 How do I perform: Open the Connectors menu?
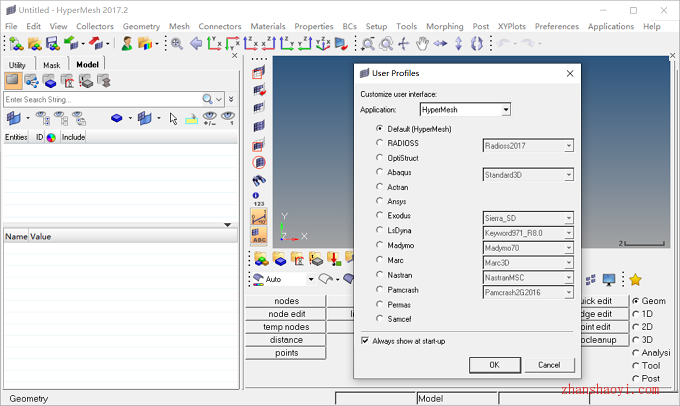220,26
